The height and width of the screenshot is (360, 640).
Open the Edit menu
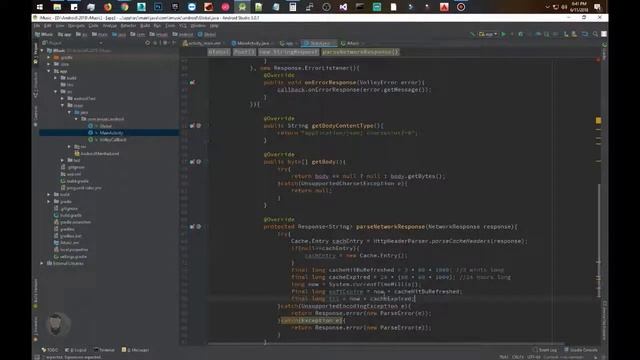(47, 26)
